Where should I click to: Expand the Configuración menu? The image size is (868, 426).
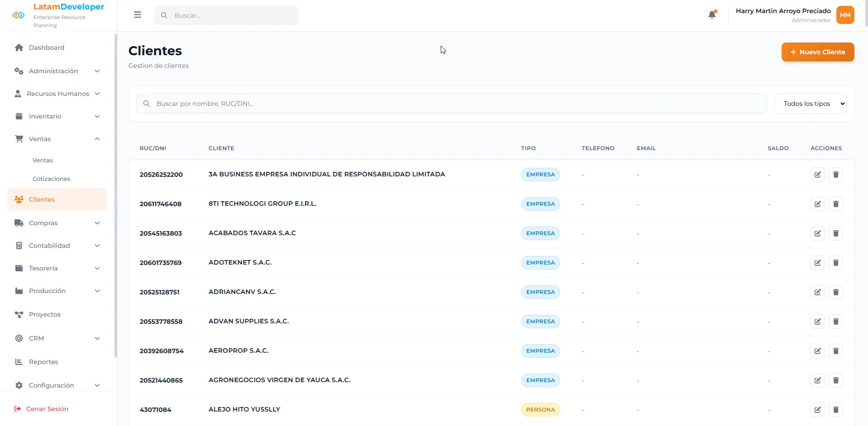57,385
